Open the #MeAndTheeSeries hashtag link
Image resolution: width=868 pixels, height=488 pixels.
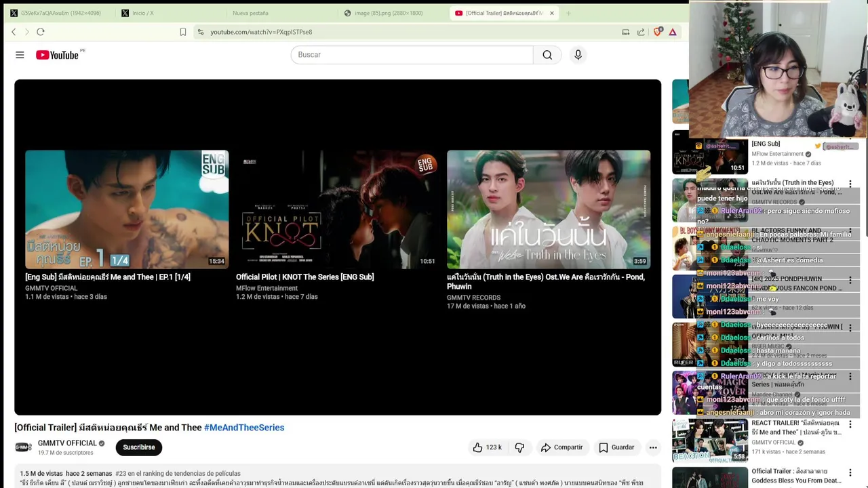point(244,428)
